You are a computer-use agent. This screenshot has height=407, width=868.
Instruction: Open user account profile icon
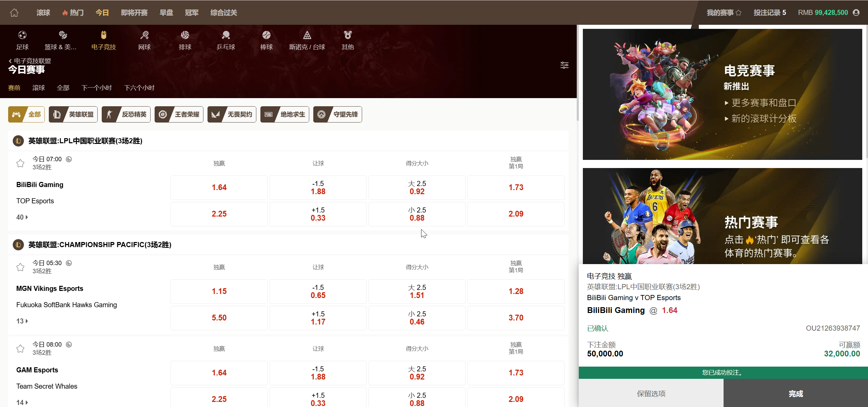pos(856,13)
